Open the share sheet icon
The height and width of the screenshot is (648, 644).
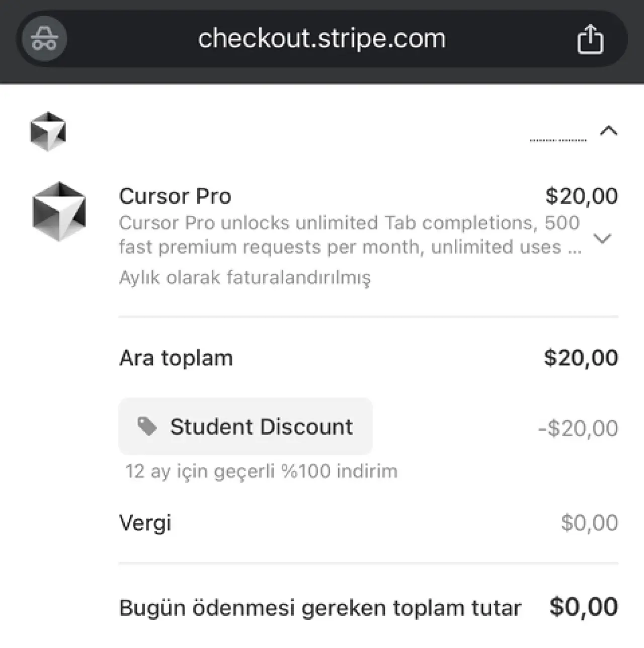point(590,39)
